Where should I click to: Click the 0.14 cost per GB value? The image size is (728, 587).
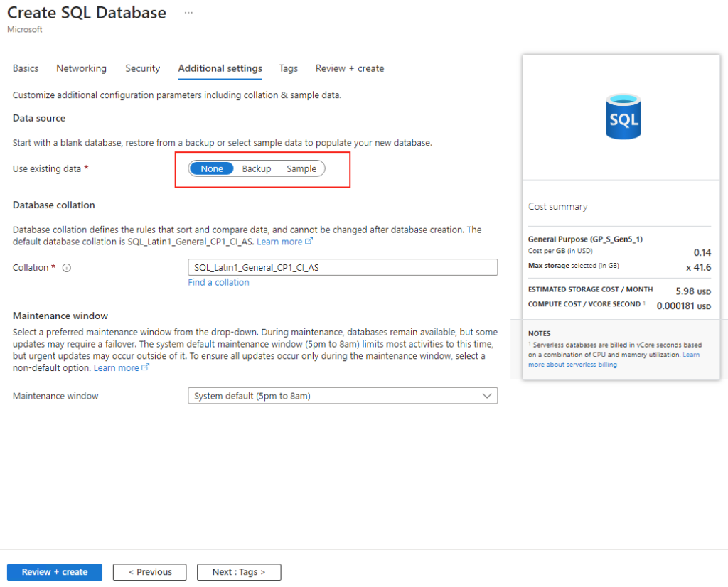[702, 252]
